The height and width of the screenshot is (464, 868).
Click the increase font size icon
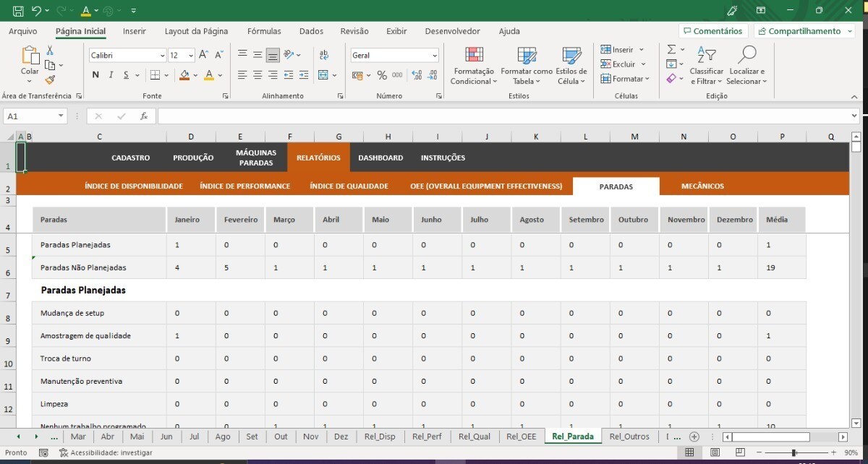[203, 56]
